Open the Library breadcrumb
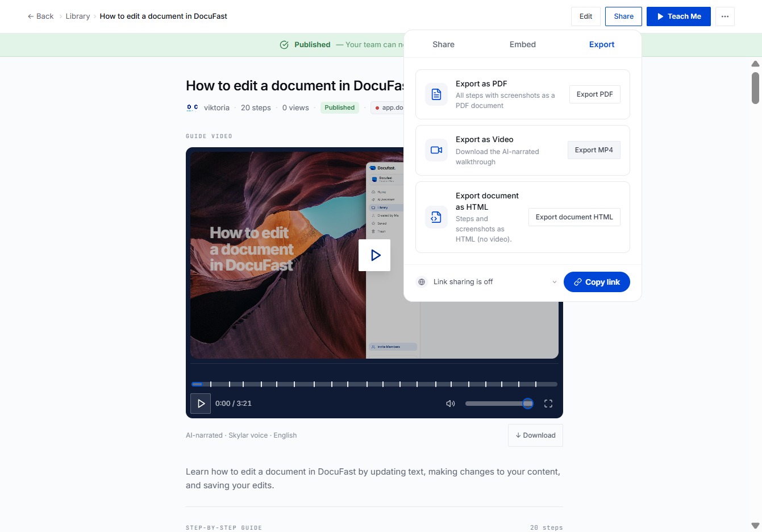 78,16
